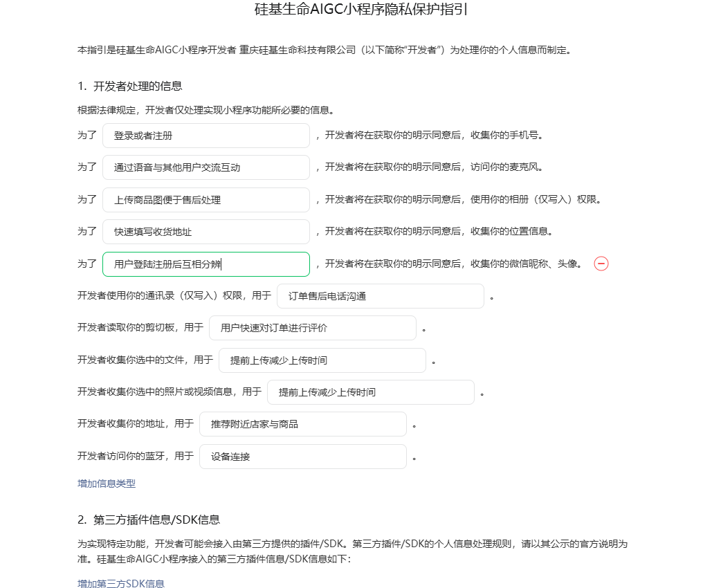Click the label 开发者收集你选中的照片或视频信息，用于
This screenshot has height=588, width=703.
170,392
